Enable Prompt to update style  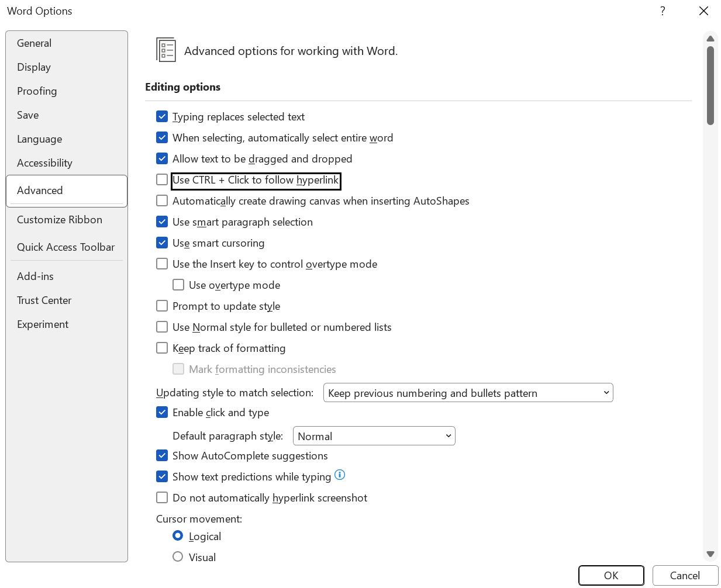[x=162, y=306]
